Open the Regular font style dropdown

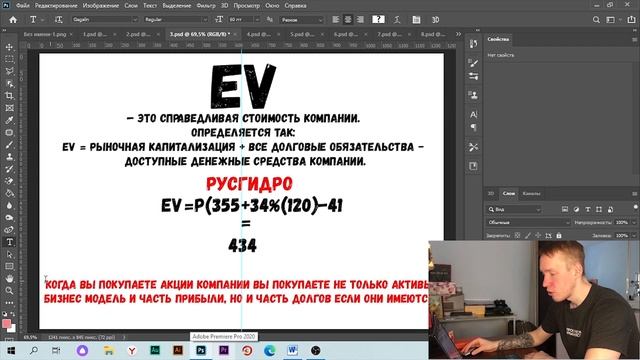pyautogui.click(x=176, y=20)
